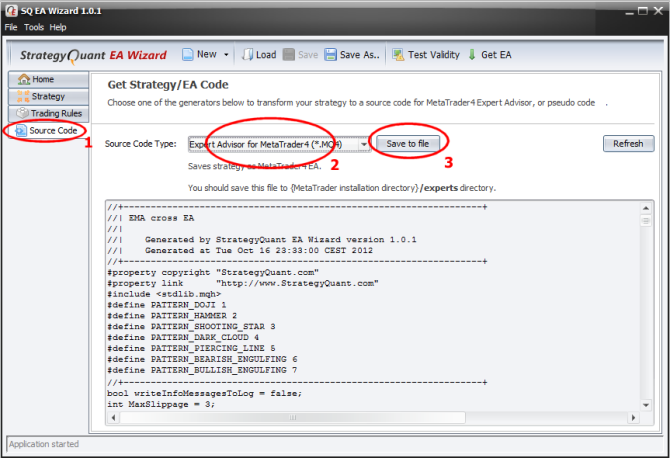670x458 pixels.
Task: Click the 'bool writeInfoMessagesToLog = false;' line
Action: [204, 393]
